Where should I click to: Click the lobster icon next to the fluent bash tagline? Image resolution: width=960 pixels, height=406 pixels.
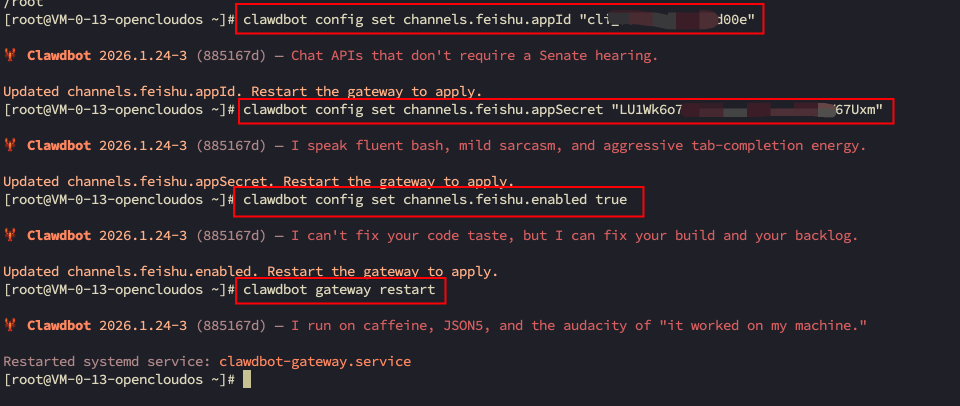click(11, 146)
